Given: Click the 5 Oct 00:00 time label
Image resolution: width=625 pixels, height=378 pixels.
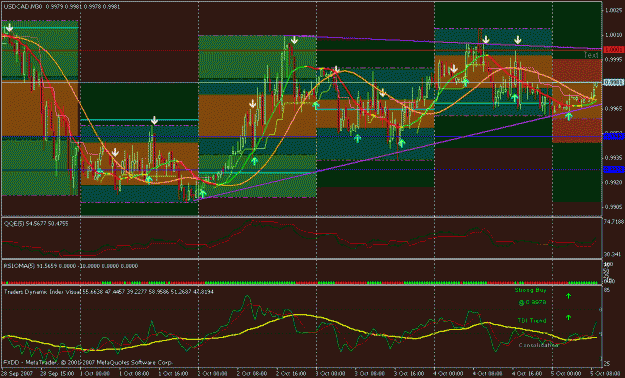Looking at the screenshot, I should coord(566,374).
